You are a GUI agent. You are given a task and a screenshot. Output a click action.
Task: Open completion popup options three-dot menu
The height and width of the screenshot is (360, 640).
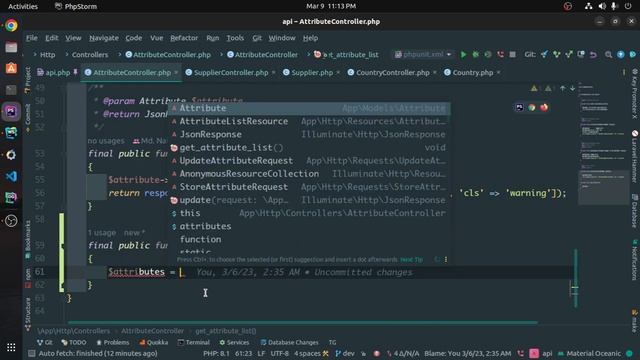[x=446, y=259]
